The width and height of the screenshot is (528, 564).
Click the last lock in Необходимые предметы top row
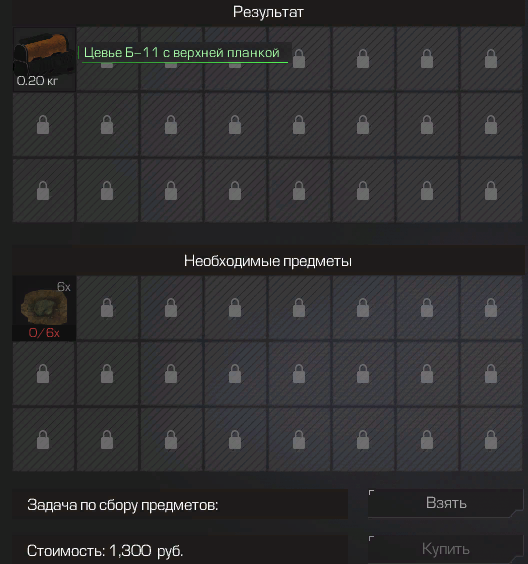coord(491,308)
